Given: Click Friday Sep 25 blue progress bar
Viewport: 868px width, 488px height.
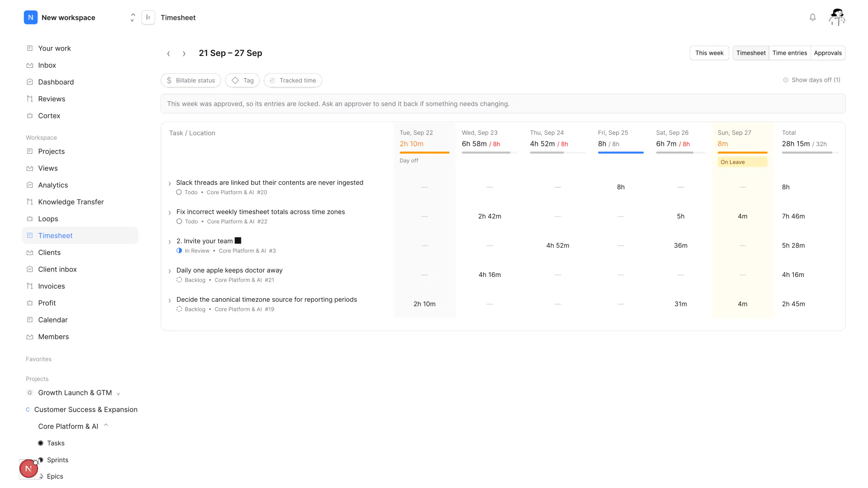Looking at the screenshot, I should coord(620,153).
